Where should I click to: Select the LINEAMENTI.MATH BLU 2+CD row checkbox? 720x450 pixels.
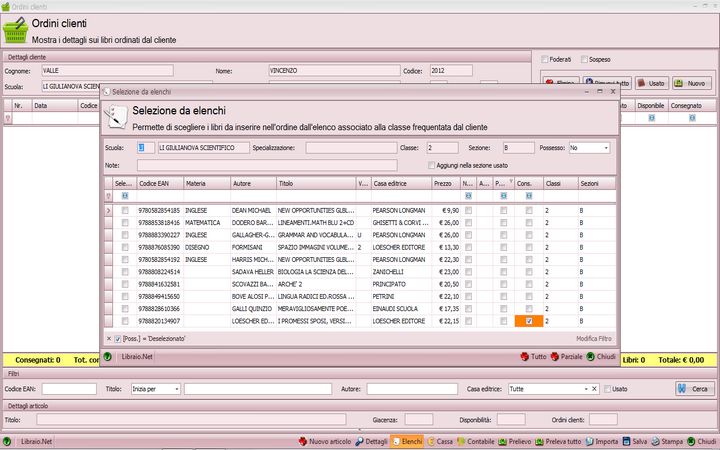125,223
